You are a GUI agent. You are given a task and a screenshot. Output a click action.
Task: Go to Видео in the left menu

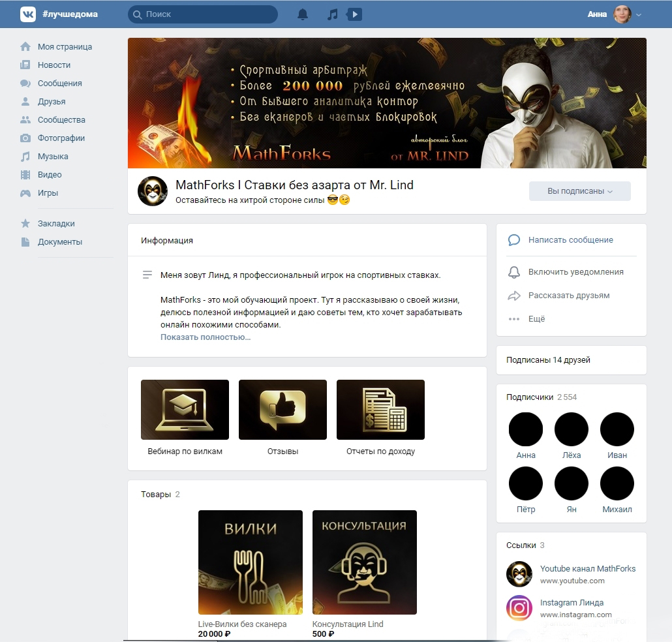pyautogui.click(x=50, y=174)
